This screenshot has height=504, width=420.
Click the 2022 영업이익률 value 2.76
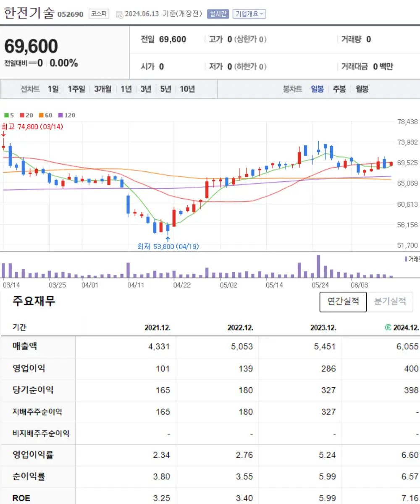pyautogui.click(x=244, y=455)
